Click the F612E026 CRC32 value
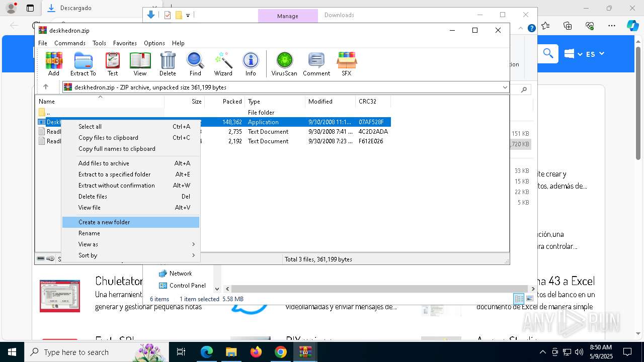This screenshot has height=362, width=644. point(371,141)
